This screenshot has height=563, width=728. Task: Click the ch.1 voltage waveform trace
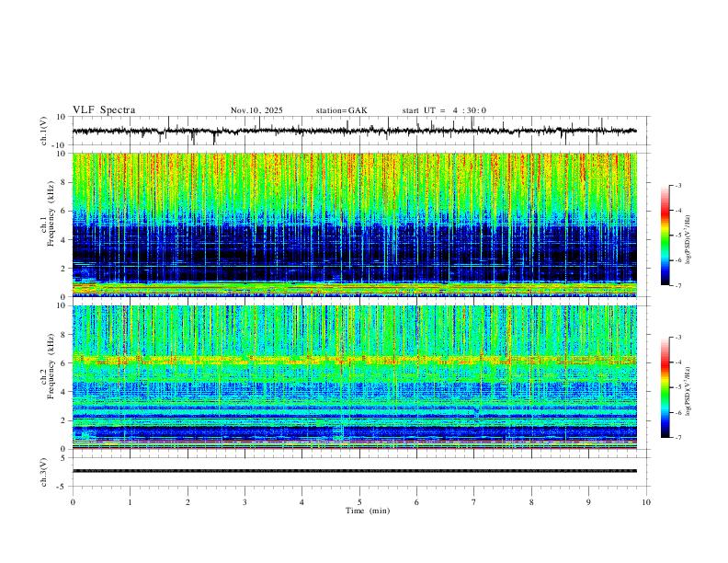pyautogui.click(x=354, y=131)
